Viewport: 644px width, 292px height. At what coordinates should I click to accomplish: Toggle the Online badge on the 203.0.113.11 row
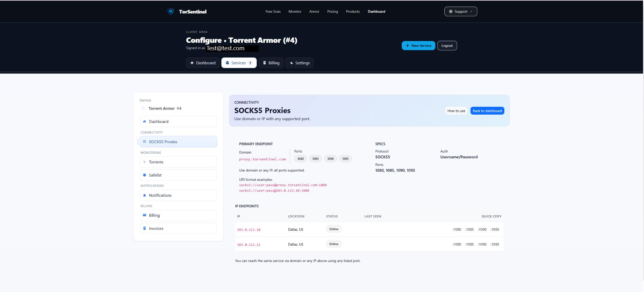point(334,244)
